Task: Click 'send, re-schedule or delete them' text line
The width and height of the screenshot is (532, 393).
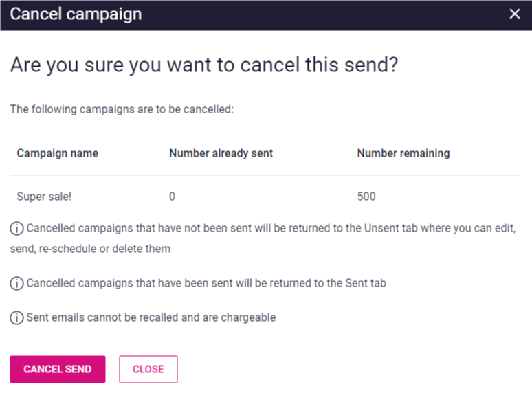Action: tap(90, 249)
